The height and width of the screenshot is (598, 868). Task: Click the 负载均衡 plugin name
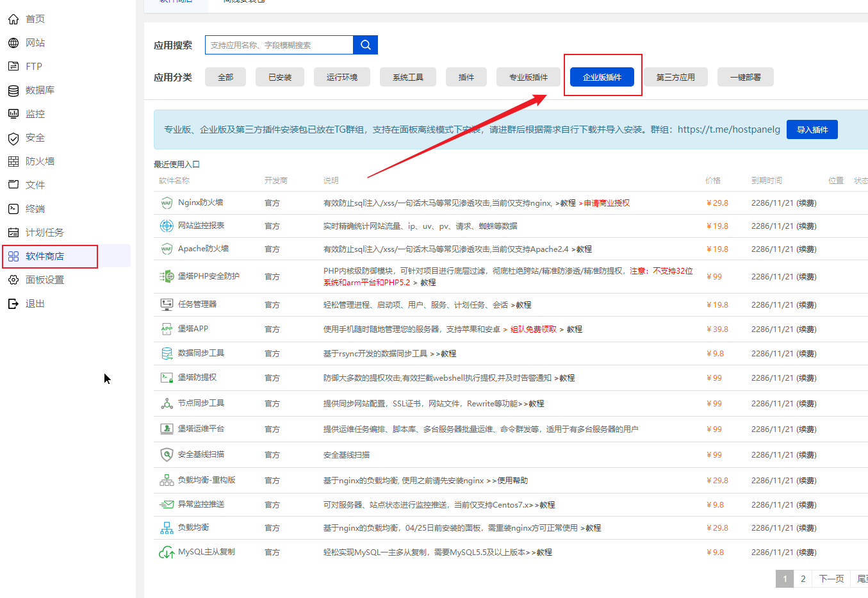[x=193, y=527]
